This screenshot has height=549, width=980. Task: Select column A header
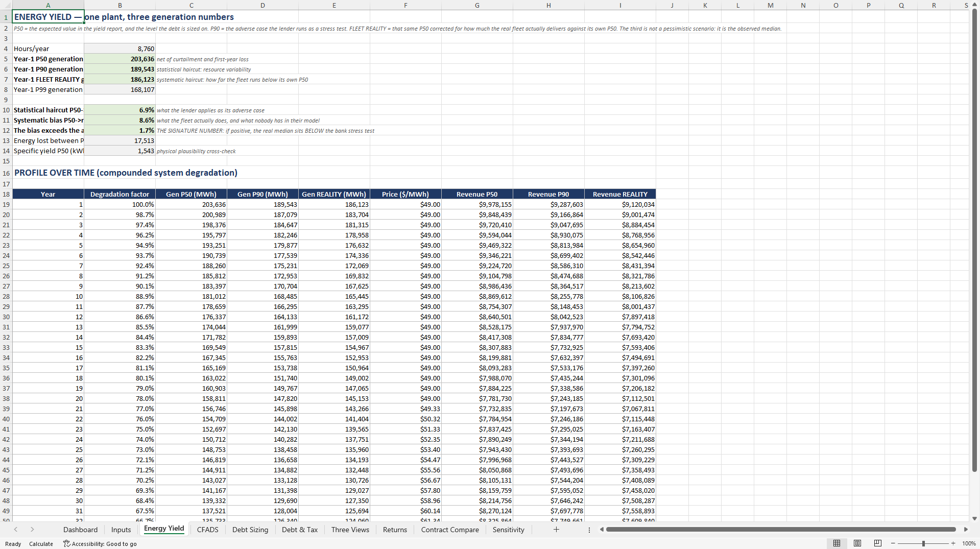[48, 5]
